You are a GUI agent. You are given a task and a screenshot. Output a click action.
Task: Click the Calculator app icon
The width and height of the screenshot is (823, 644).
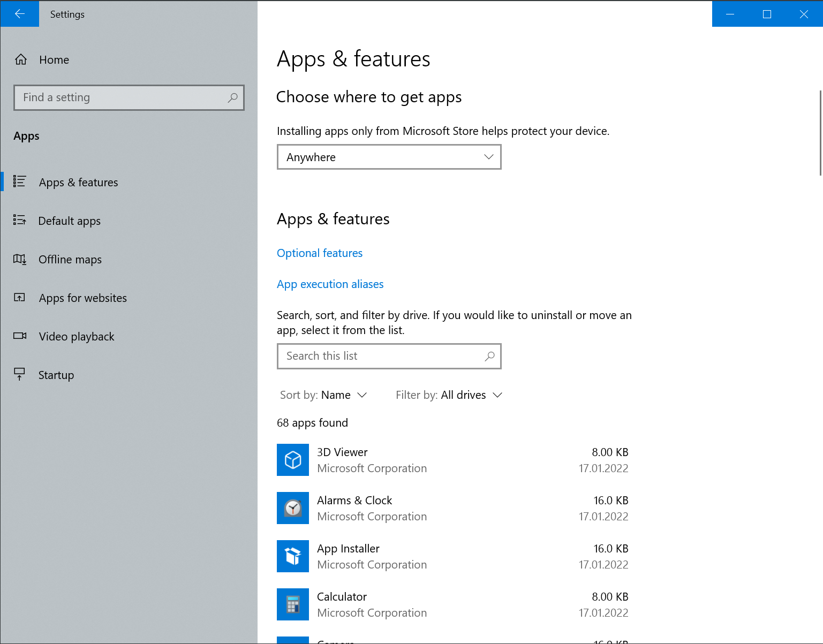pyautogui.click(x=293, y=604)
